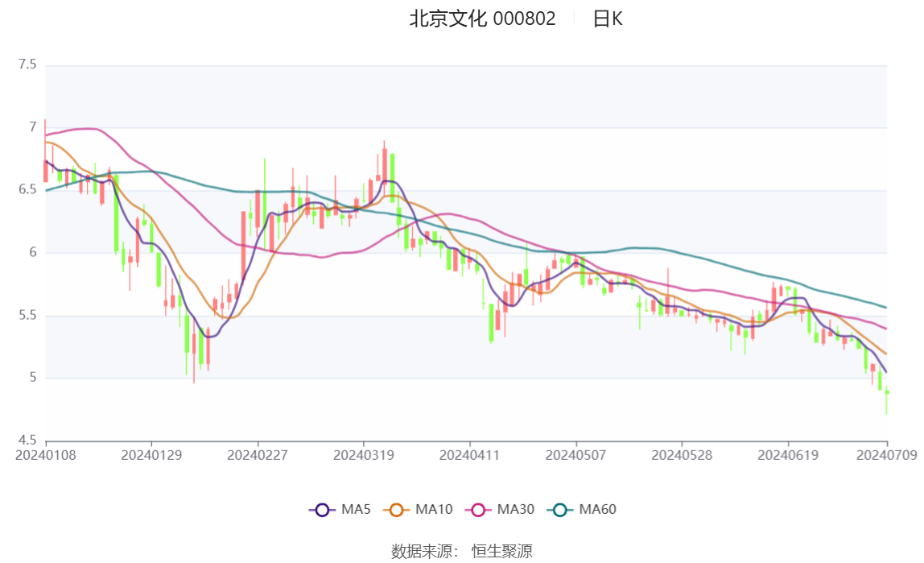Click the 20240528 x-axis date label

click(x=682, y=455)
